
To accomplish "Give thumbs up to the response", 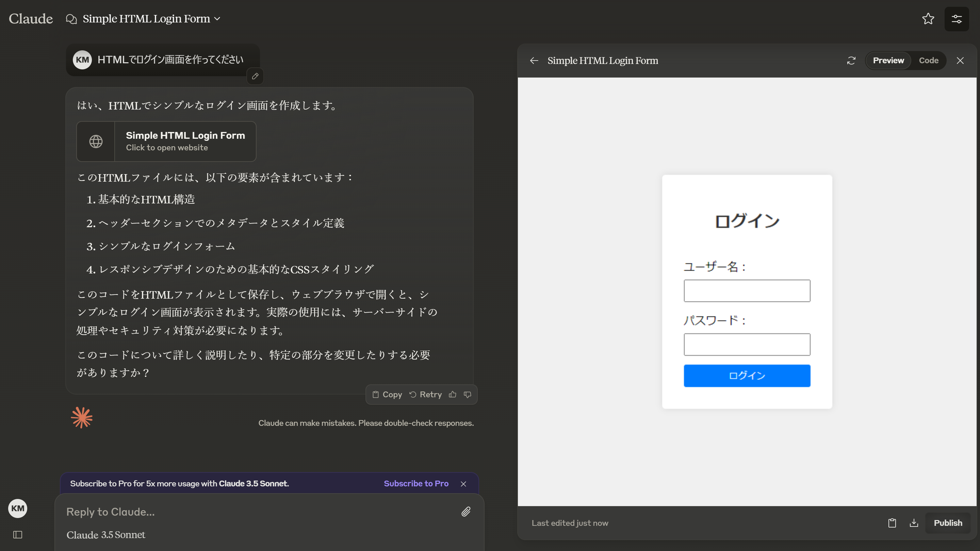I will (x=452, y=394).
